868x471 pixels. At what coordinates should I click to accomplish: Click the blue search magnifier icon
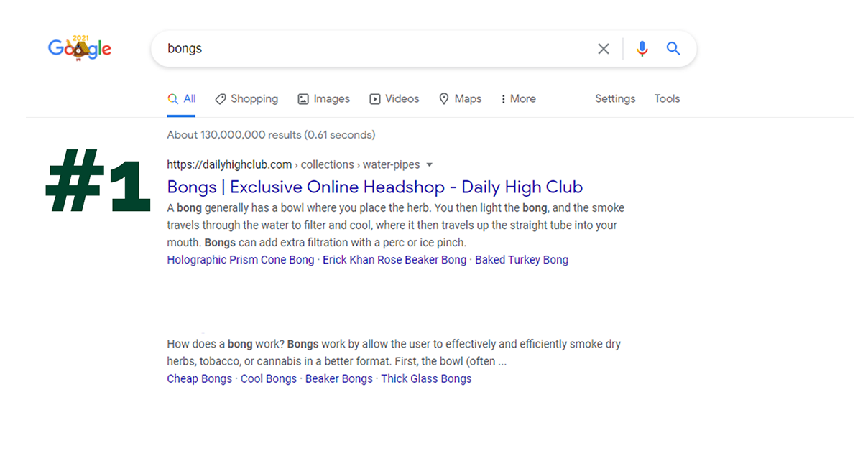click(673, 48)
